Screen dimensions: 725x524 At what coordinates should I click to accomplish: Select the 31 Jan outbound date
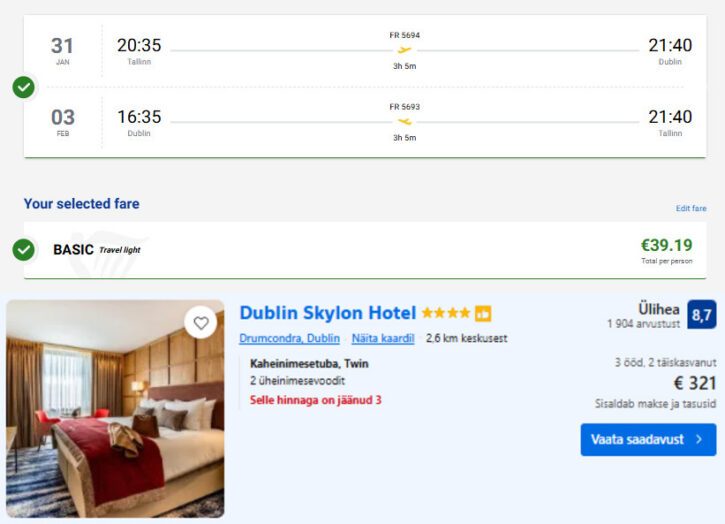coord(63,50)
